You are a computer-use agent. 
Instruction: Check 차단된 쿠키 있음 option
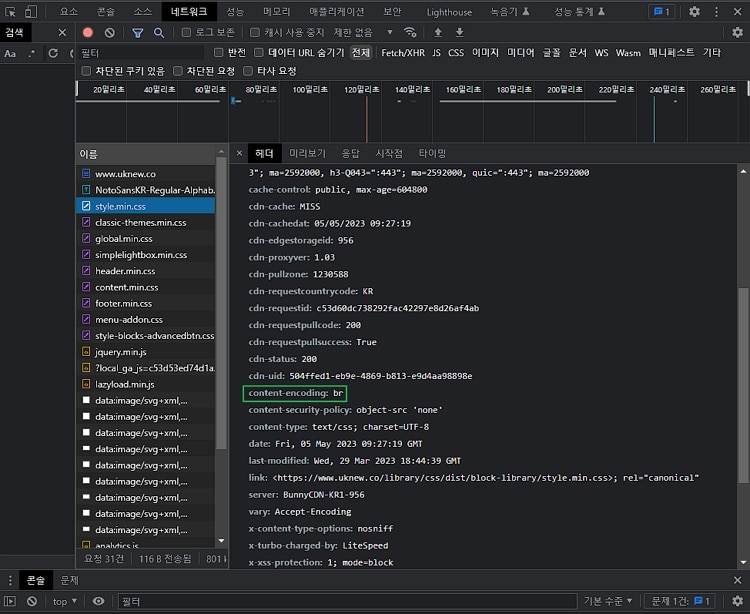click(86, 71)
